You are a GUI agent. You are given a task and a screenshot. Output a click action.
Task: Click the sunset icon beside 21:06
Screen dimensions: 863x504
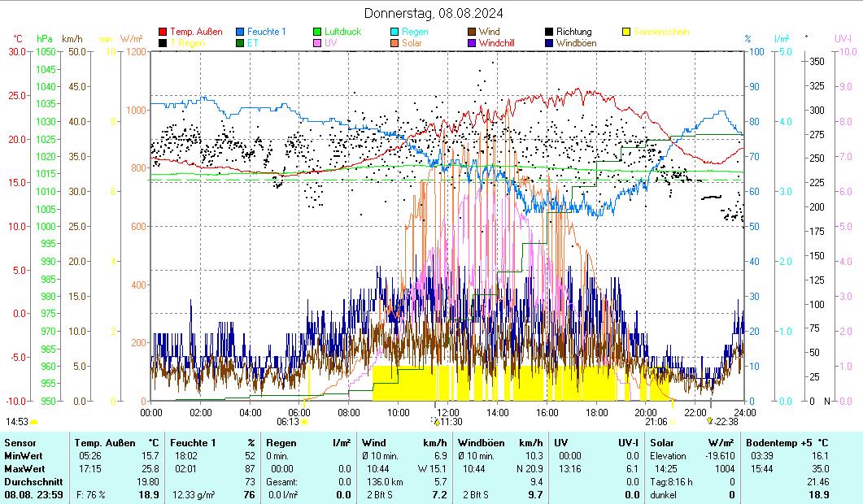click(x=673, y=422)
